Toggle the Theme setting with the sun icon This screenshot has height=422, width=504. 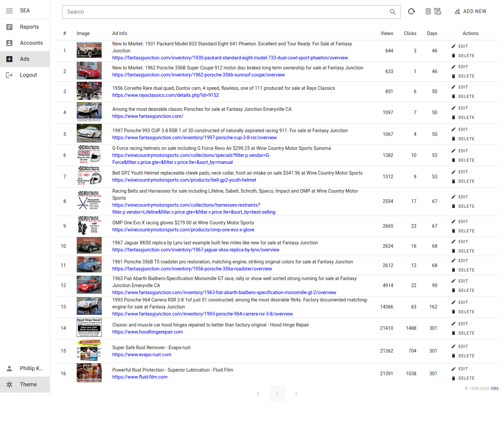click(x=9, y=384)
